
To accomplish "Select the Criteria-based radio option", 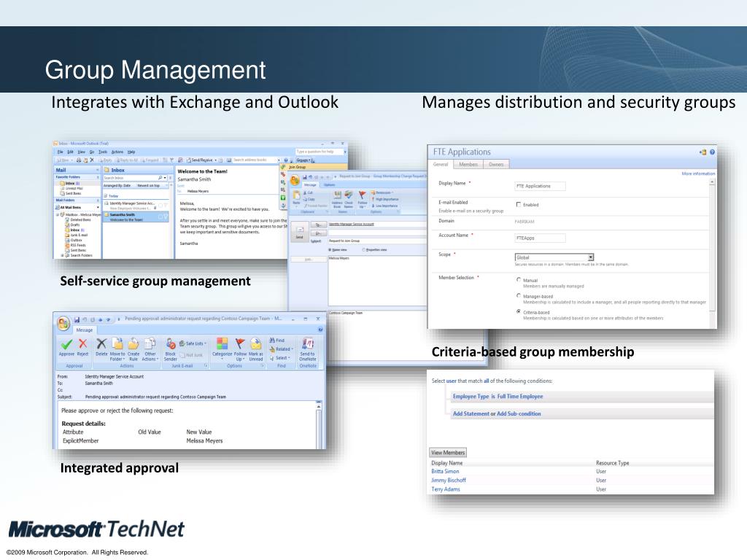I will [519, 312].
